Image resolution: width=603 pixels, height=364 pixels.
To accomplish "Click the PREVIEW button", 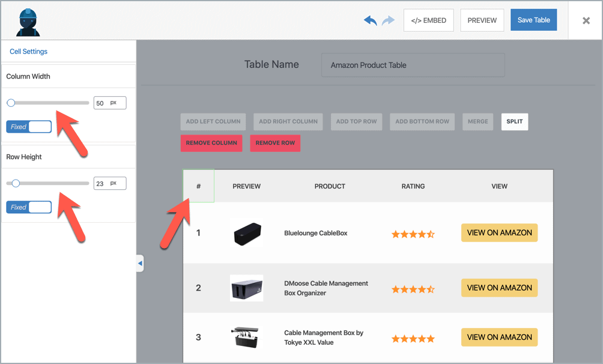I will 482,20.
